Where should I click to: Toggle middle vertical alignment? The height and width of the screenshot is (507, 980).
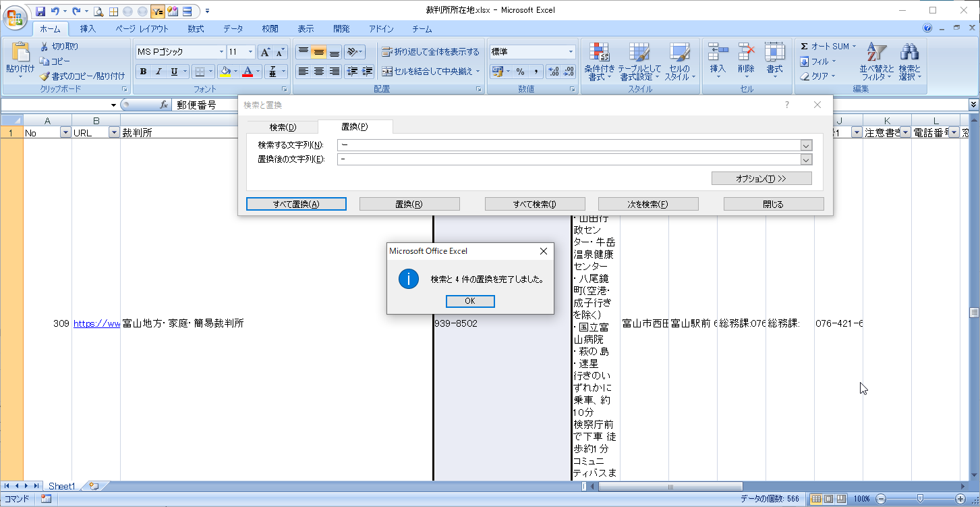click(319, 52)
